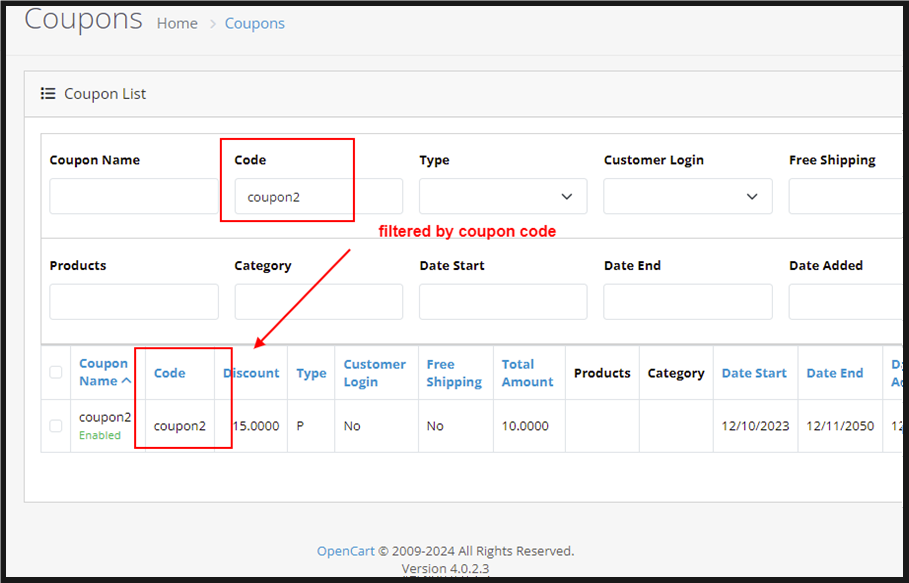The image size is (909, 583).
Task: Click the Home breadcrumb link
Action: coord(177,23)
